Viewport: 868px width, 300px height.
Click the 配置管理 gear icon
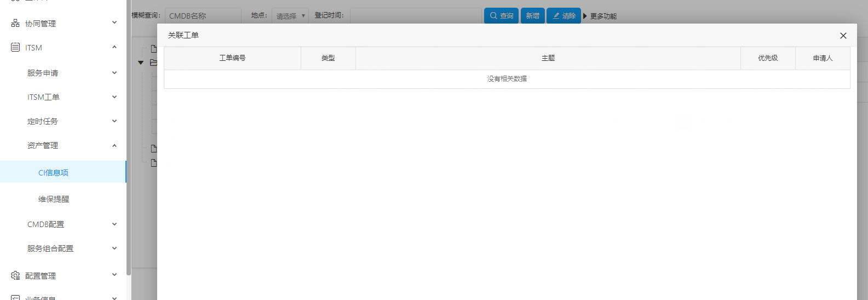15,275
